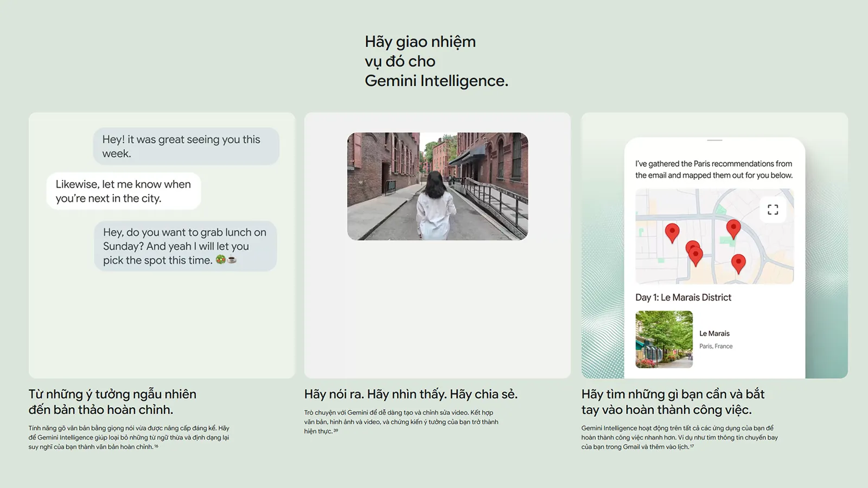The height and width of the screenshot is (488, 868).
Task: Open footnote 39 after the video editing description
Action: [x=336, y=431]
